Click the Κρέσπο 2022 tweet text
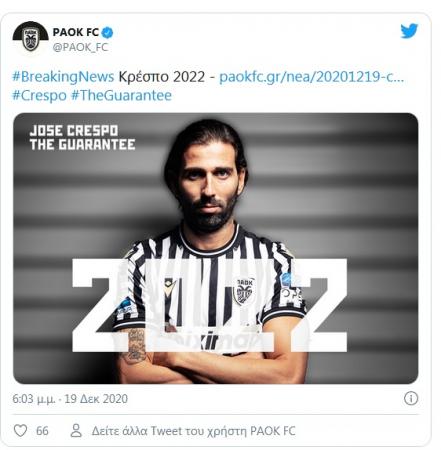The height and width of the screenshot is (450, 441). coord(162,77)
